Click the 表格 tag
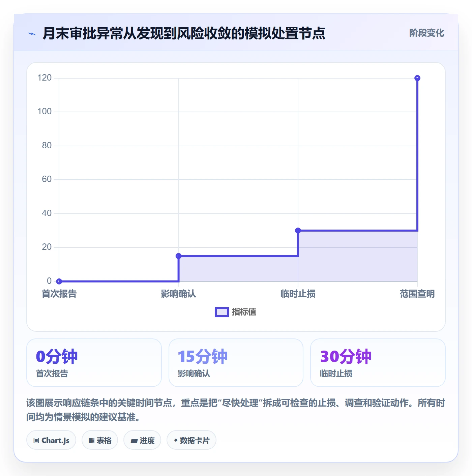This screenshot has width=472, height=476. click(100, 440)
